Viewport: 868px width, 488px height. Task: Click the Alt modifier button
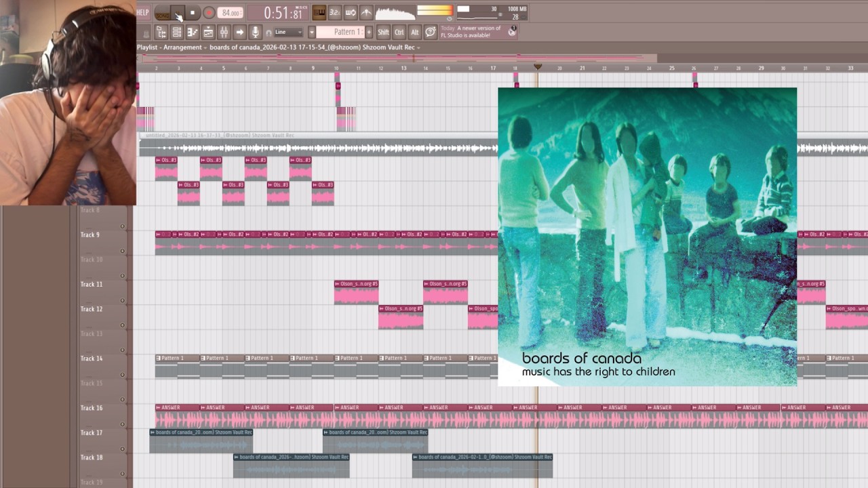415,32
